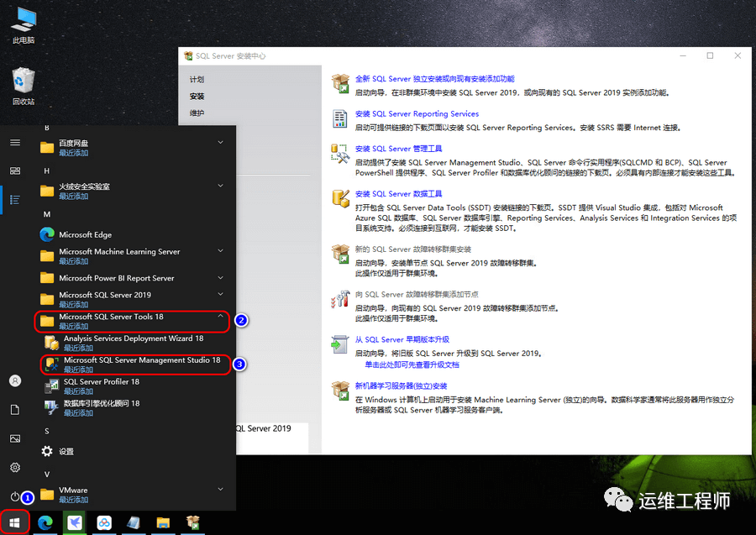
Task: Click the new standalone installation box icon
Action: click(340, 83)
